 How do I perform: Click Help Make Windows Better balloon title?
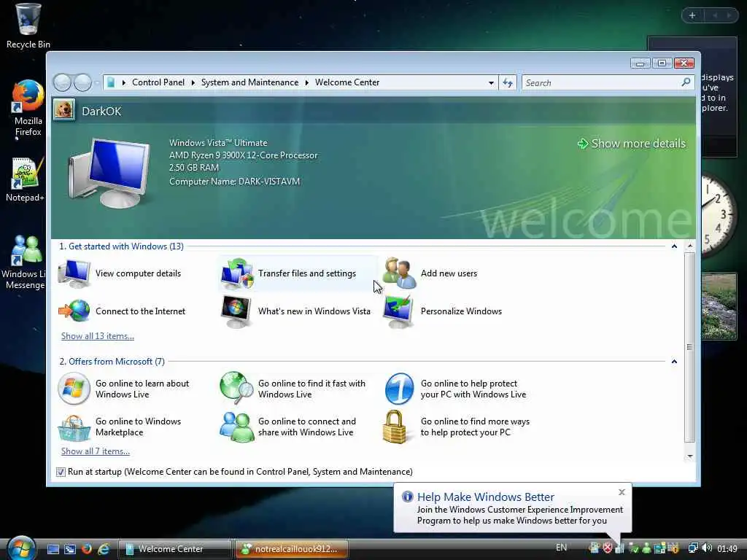(485, 497)
